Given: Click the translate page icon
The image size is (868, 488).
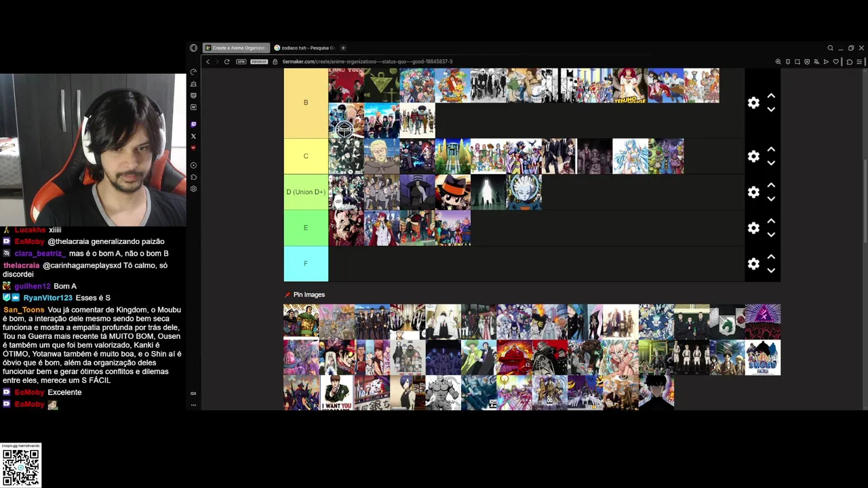Looking at the screenshot, I should [x=816, y=62].
